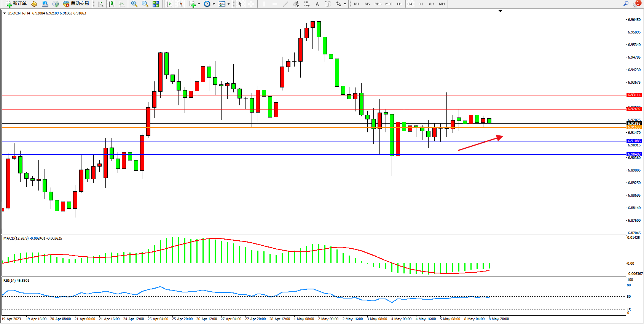The image size is (644, 324).
Task: Select the trendline drawing tool
Action: click(x=285, y=4)
